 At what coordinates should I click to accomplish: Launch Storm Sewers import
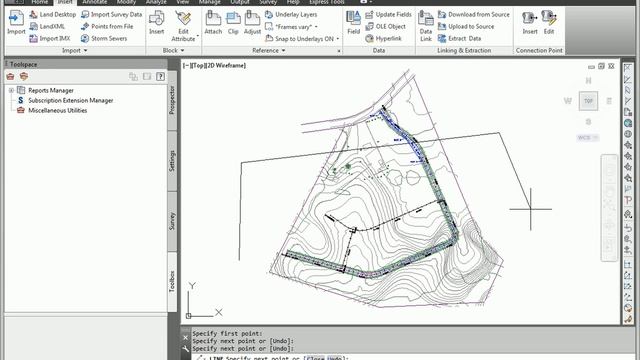[104, 38]
